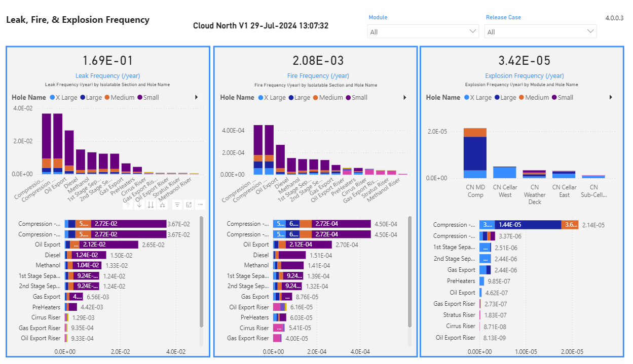Click the go-to-next-level double arrow icon

(x=151, y=205)
